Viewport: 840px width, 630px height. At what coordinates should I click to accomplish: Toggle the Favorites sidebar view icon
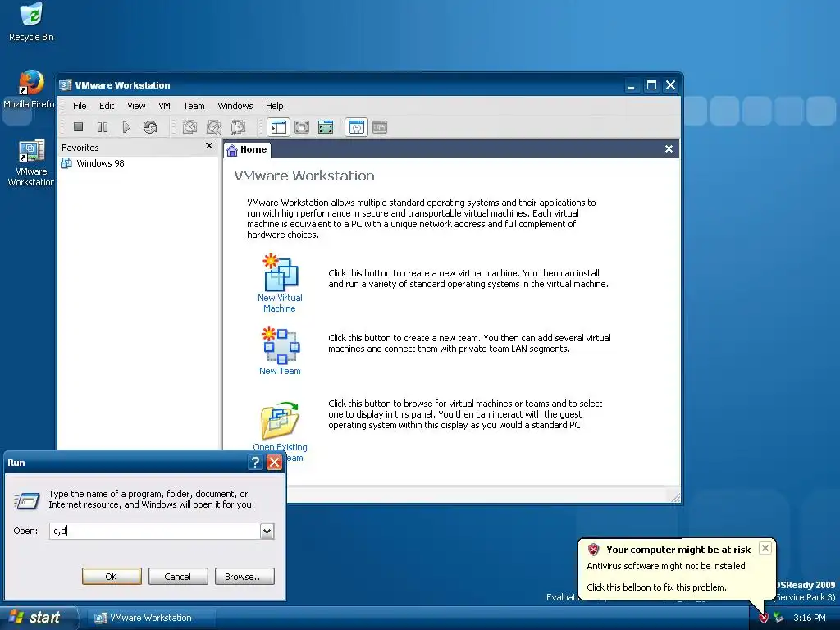click(x=279, y=127)
